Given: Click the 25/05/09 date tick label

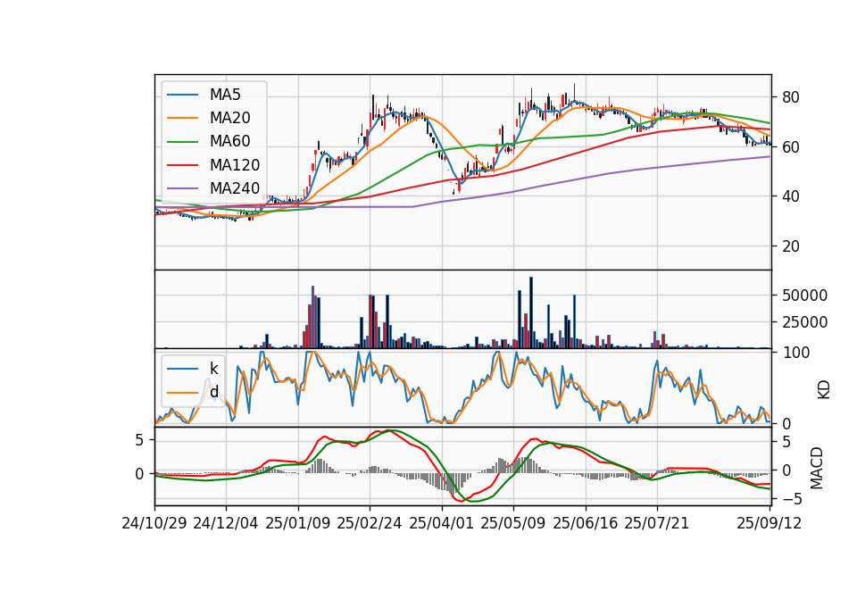Looking at the screenshot, I should coord(513,523).
